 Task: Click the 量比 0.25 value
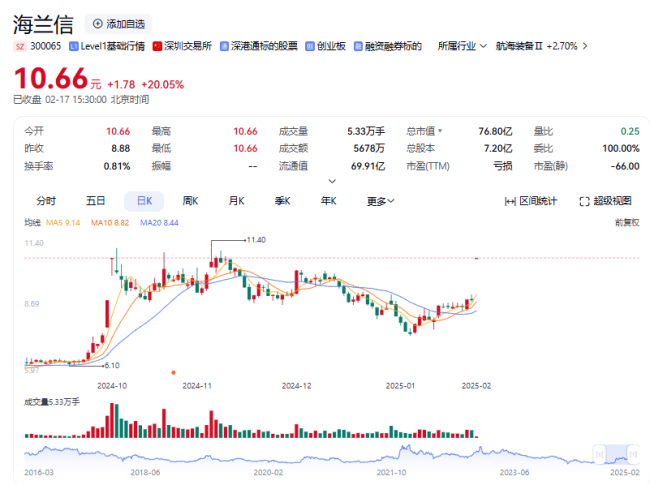pyautogui.click(x=630, y=131)
